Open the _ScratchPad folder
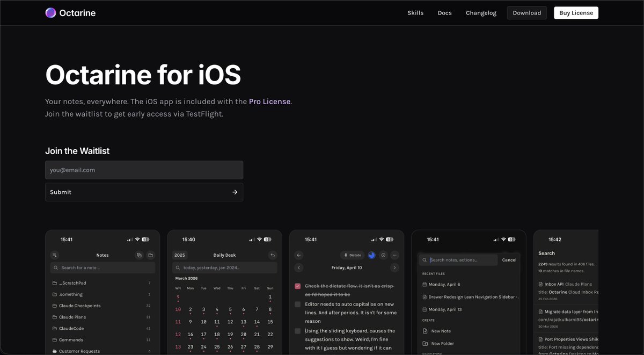Image resolution: width=644 pixels, height=355 pixels. (103, 282)
